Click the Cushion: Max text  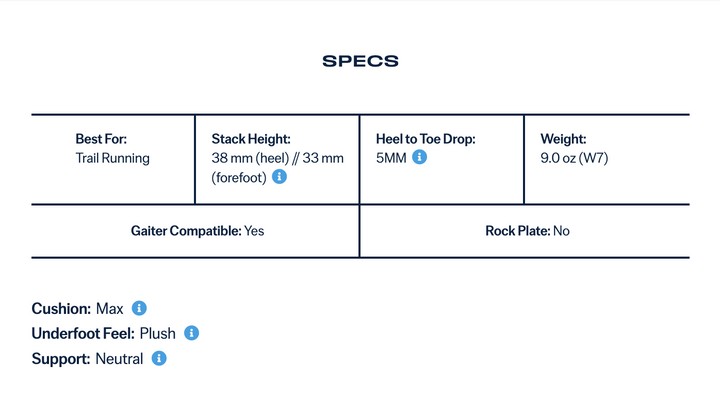point(77,308)
